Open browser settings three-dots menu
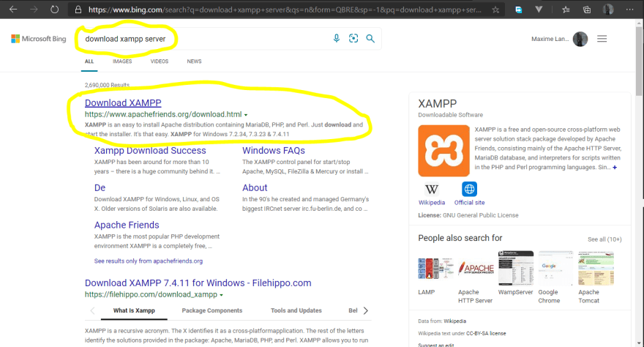The height and width of the screenshot is (347, 644). [x=629, y=9]
